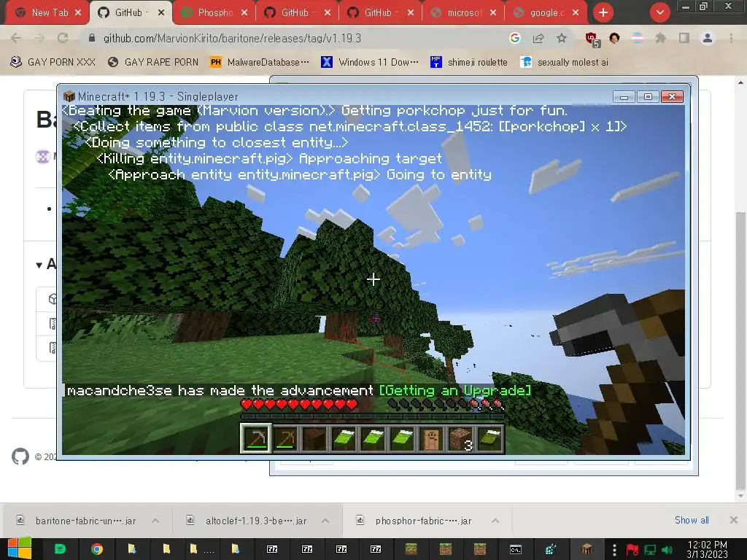The image size is (747, 560).
Task: Open the Command Prompt taskbar icon
Action: 516,550
